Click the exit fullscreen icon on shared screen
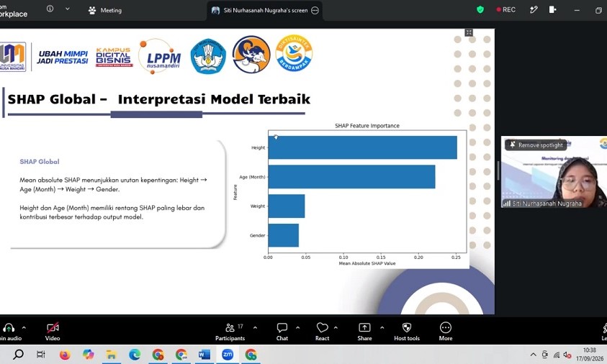The width and height of the screenshot is (607, 364). 469,32
